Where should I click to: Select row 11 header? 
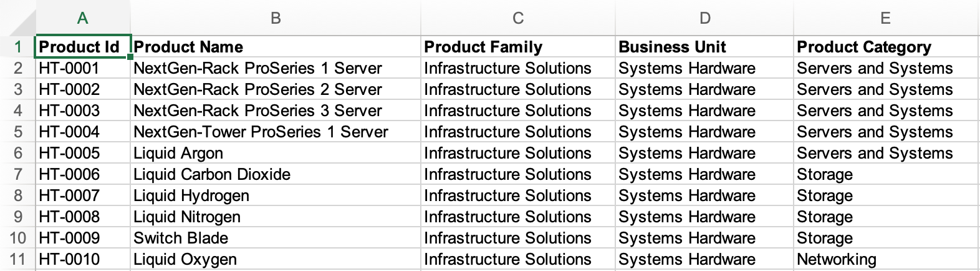point(17,259)
